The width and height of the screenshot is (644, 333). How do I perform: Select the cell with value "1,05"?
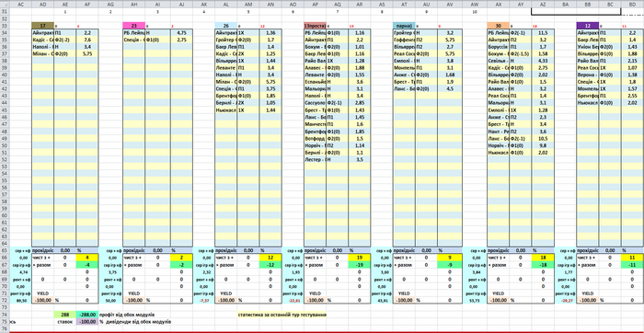pyautogui.click(x=270, y=103)
